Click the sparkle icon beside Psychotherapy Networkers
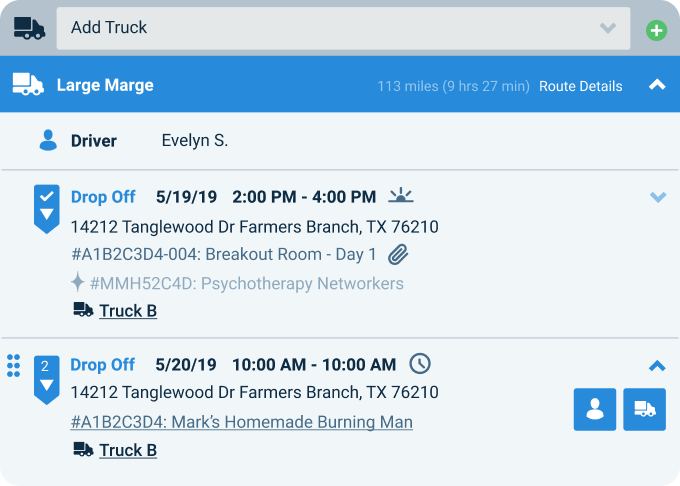680x486 pixels. (x=78, y=283)
